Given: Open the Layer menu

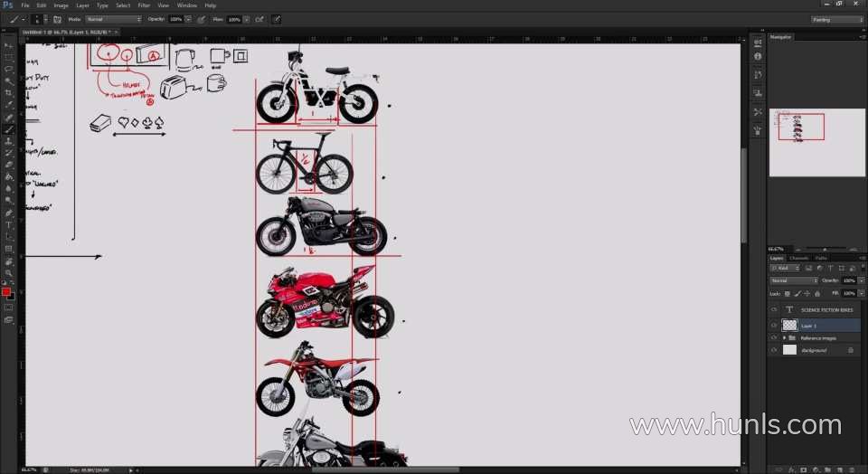Looking at the screenshot, I should click(82, 5).
